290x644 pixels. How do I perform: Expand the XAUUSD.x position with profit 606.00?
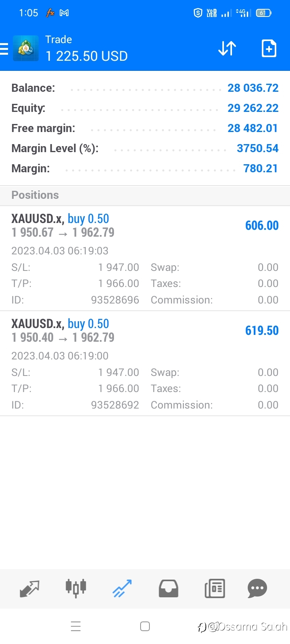point(145,225)
